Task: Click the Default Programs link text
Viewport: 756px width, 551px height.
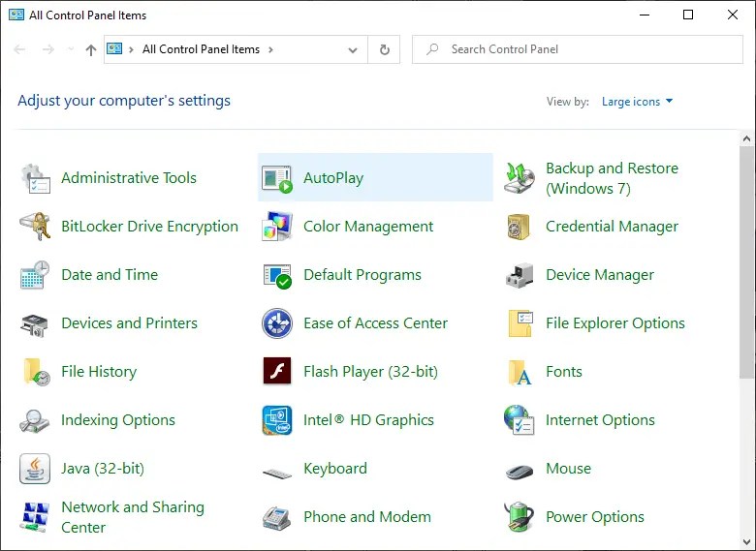Action: (362, 275)
